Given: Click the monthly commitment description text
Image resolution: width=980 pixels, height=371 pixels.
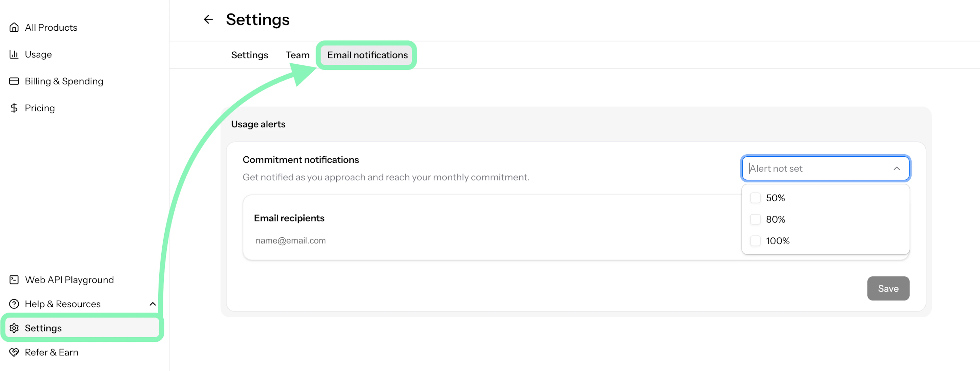Looking at the screenshot, I should (x=386, y=178).
